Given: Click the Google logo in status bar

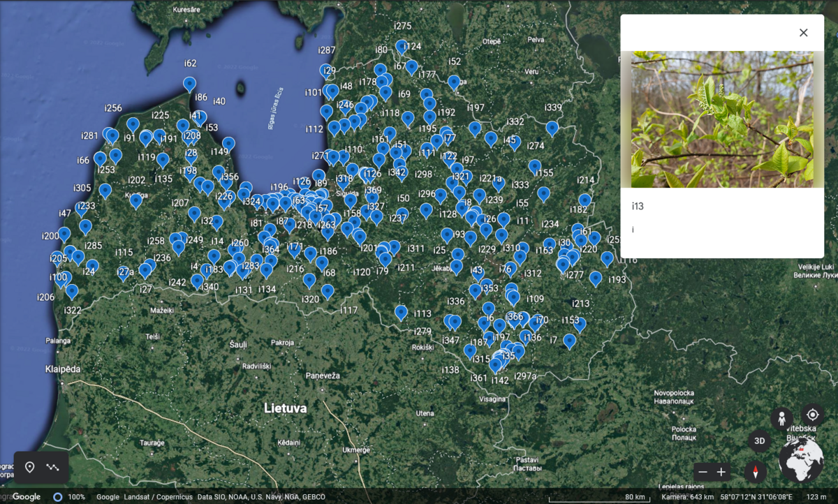Looking at the screenshot, I should coord(27,497).
